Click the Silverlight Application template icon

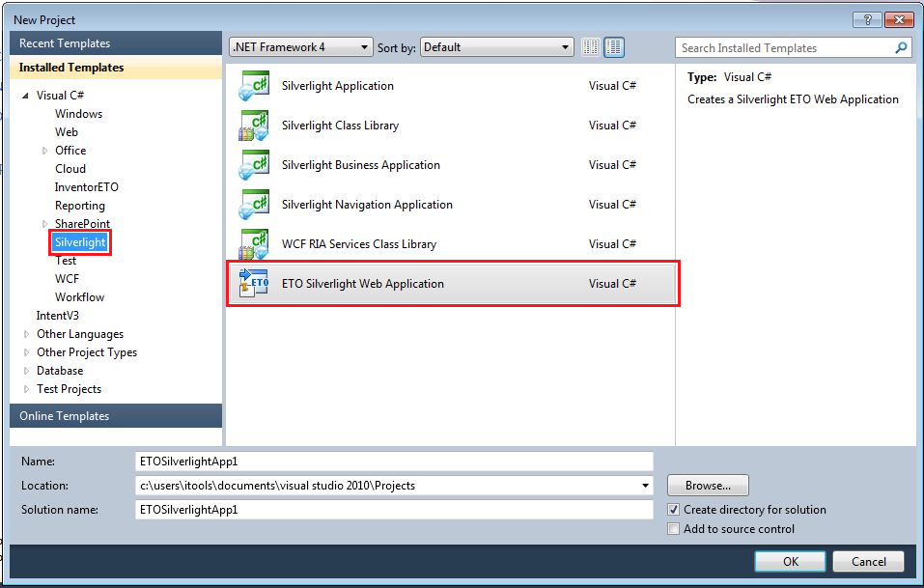pyautogui.click(x=253, y=86)
